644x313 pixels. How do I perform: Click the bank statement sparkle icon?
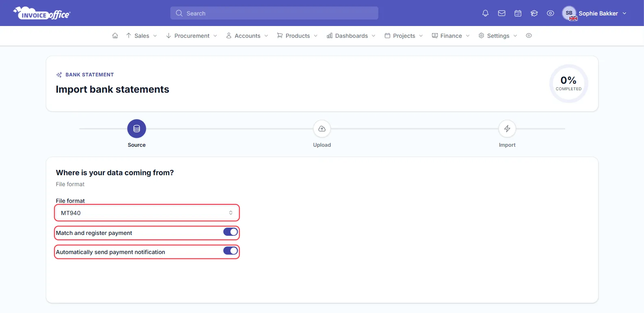point(59,75)
